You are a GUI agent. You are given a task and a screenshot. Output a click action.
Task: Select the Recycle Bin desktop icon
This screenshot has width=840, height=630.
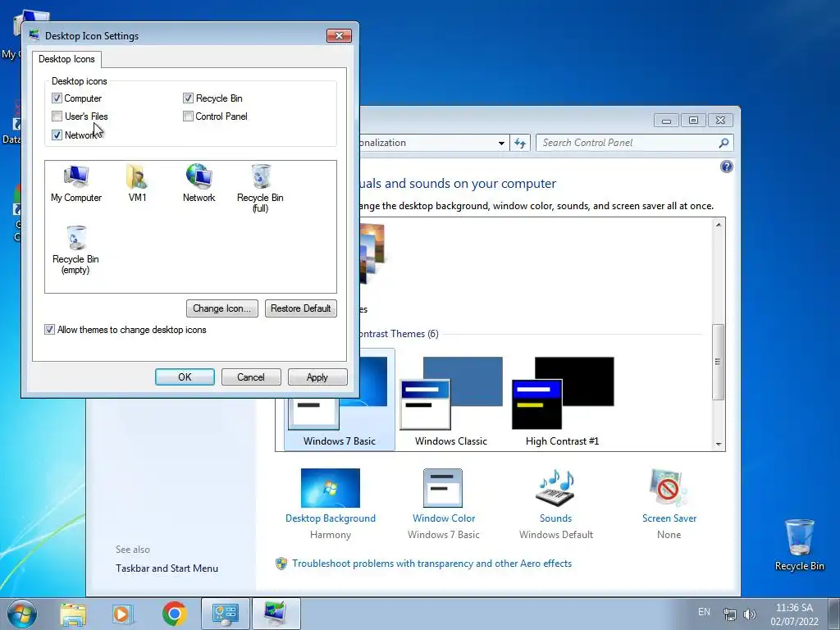[x=799, y=545]
